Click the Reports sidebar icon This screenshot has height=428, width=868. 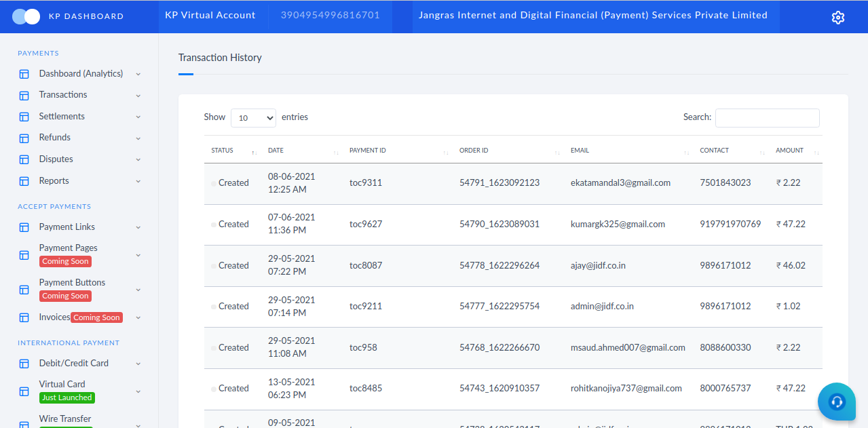[24, 181]
